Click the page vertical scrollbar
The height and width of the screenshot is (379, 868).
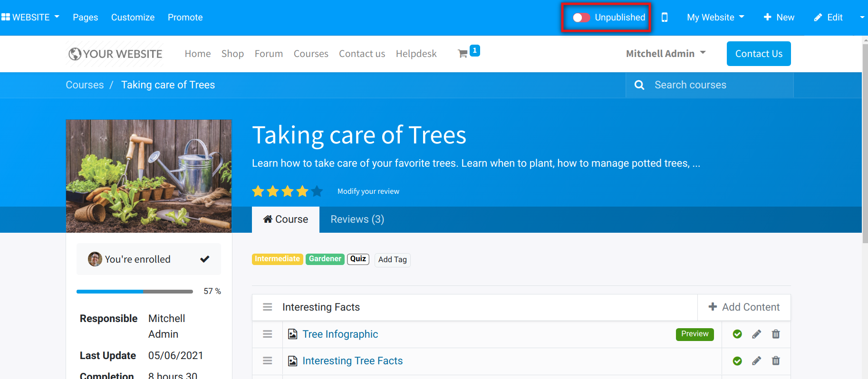[865, 142]
